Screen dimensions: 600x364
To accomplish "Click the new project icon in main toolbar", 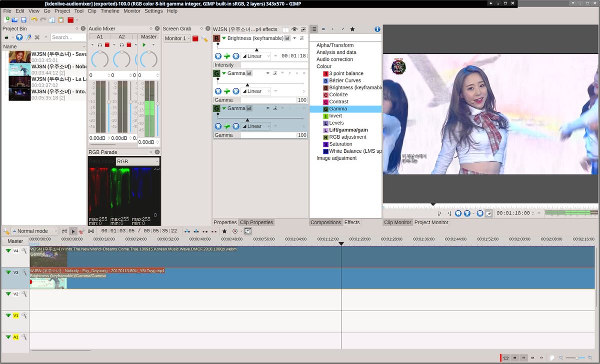I will pos(6,20).
